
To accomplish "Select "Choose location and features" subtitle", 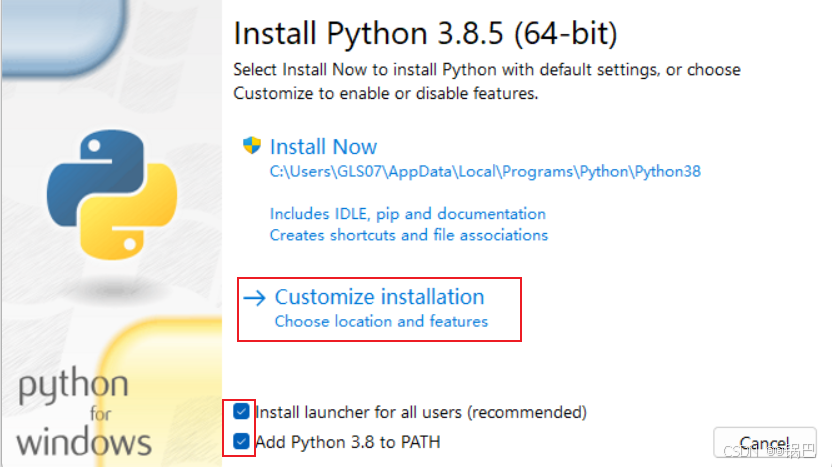I will [381, 322].
